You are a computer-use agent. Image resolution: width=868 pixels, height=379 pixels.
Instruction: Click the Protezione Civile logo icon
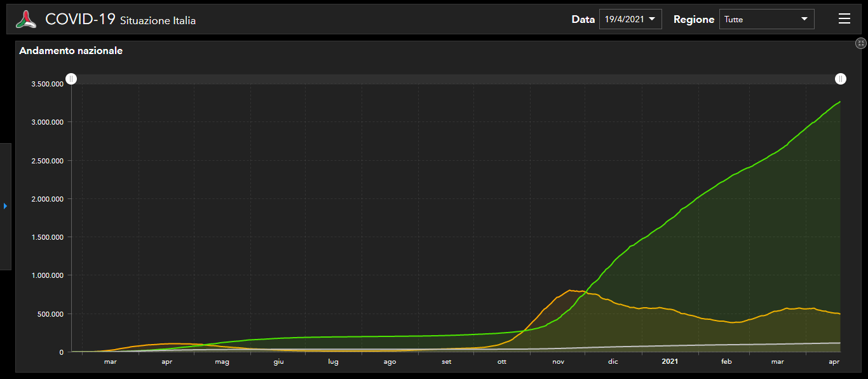click(26, 19)
